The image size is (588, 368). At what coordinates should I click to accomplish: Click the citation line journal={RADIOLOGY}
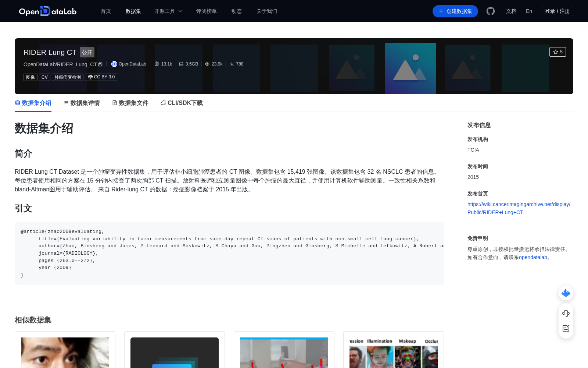pyautogui.click(x=68, y=253)
